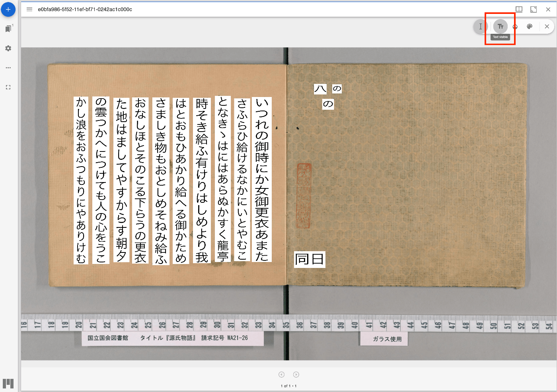The image size is (557, 392).
Task: Click the text line starting 時そき給ふ
Action: tap(202, 180)
